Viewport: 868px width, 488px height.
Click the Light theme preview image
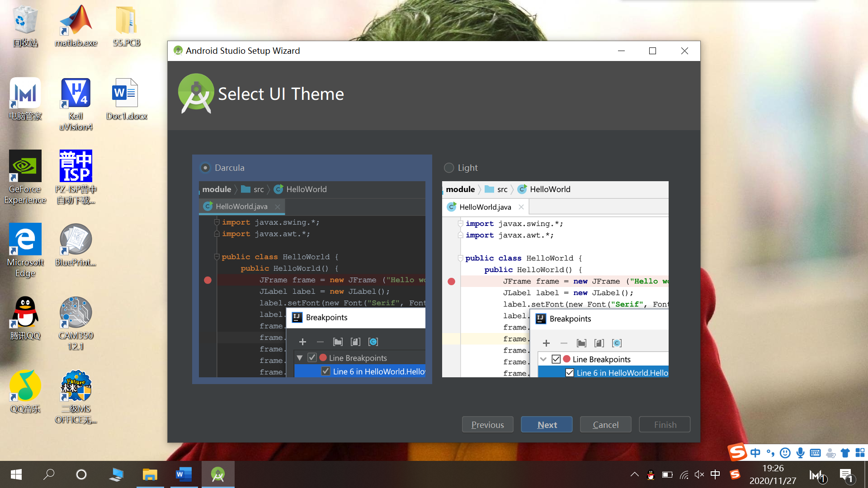tap(555, 279)
